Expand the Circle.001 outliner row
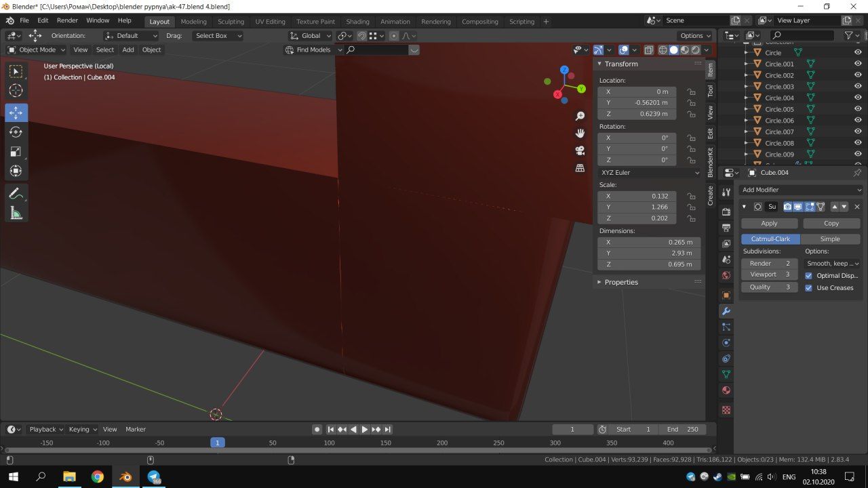This screenshot has width=868, height=488. pyautogui.click(x=747, y=64)
